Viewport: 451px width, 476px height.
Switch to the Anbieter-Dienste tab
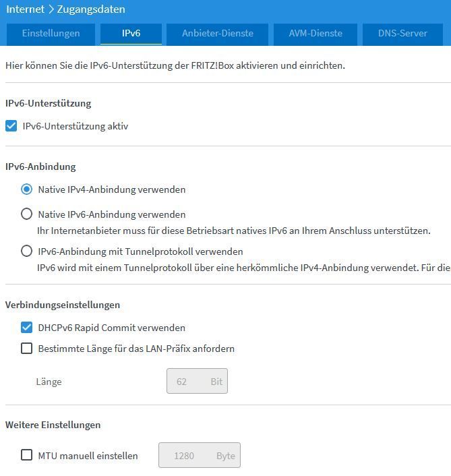coord(218,33)
